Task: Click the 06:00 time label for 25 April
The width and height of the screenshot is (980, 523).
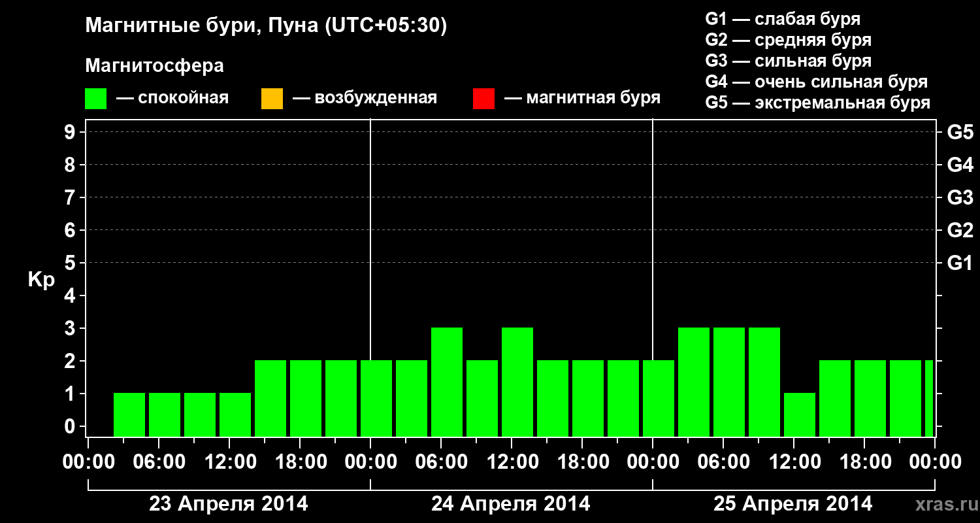Action: (723, 462)
